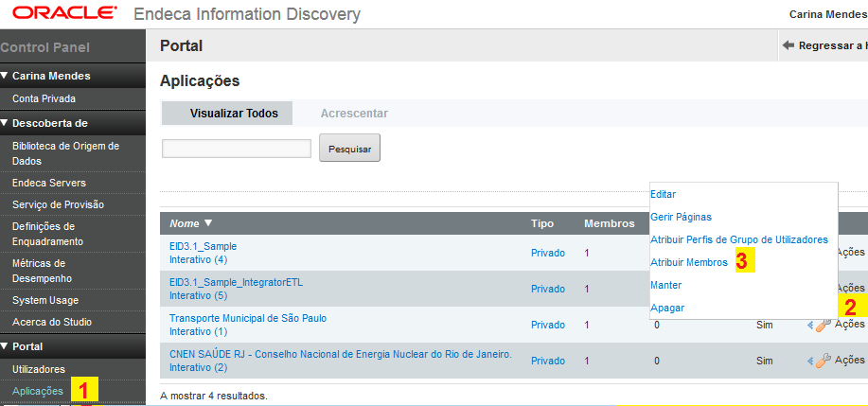Viewport: 868px width, 406px height.
Task: Go to Endeca Servers in sidebar
Action: [x=49, y=183]
